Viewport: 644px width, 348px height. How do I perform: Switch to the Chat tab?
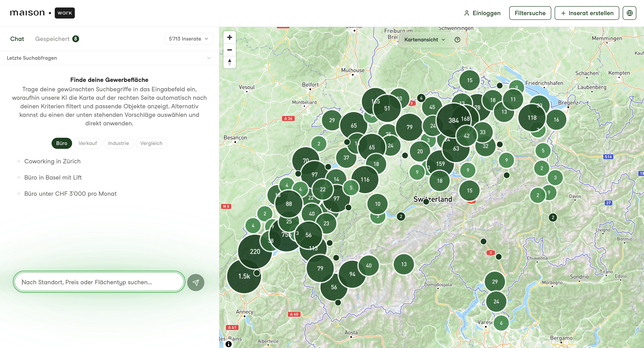point(17,39)
